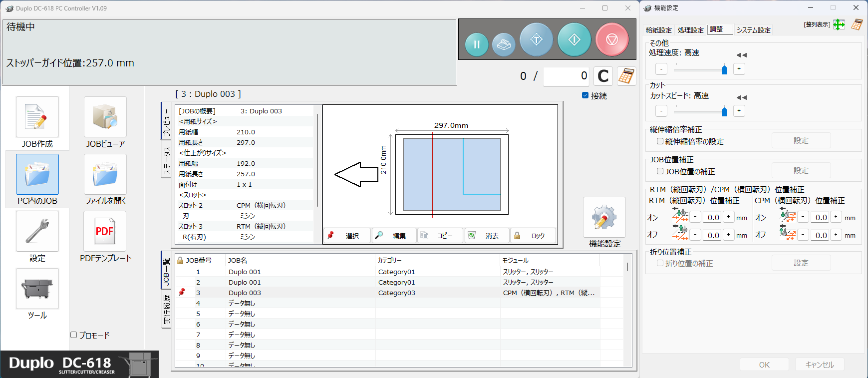Select the ステータス vertical tab
Image resolution: width=868 pixels, height=378 pixels.
click(166, 160)
